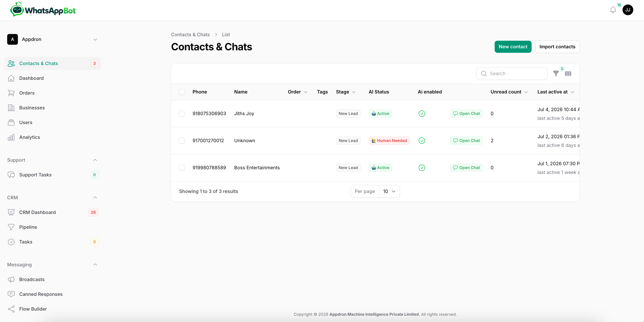Viewport: 644px width, 322px height.
Task: Expand the Appdron workspace switcher
Action: (52, 39)
